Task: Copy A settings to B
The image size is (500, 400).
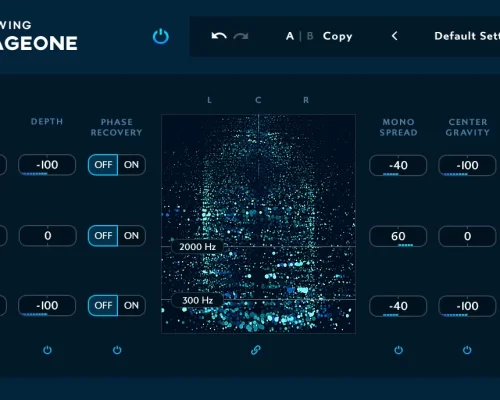Action: pyautogui.click(x=337, y=36)
